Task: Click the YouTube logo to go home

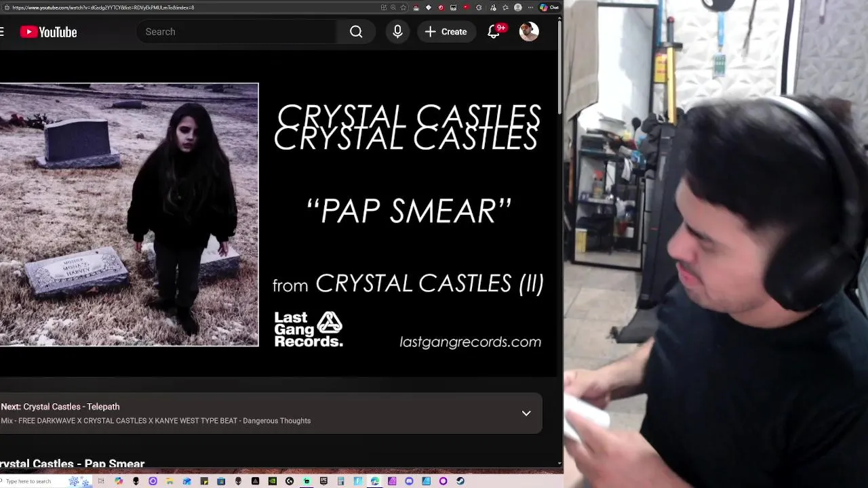Action: pyautogui.click(x=48, y=32)
